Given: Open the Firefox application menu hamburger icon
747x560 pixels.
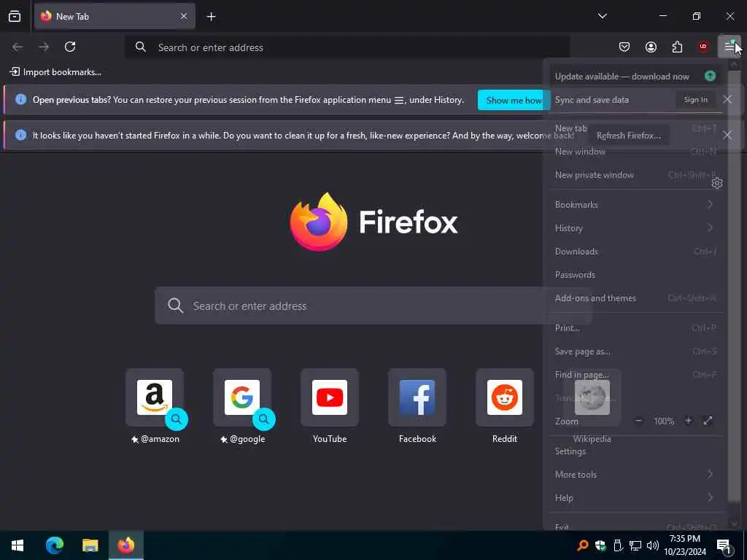Looking at the screenshot, I should point(729,47).
